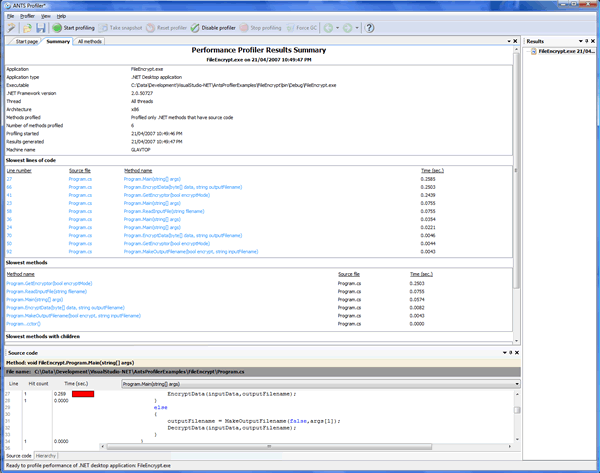Image resolution: width=600 pixels, height=473 pixels.
Task: Click the Reset profiler toolbar button
Action: click(x=166, y=28)
